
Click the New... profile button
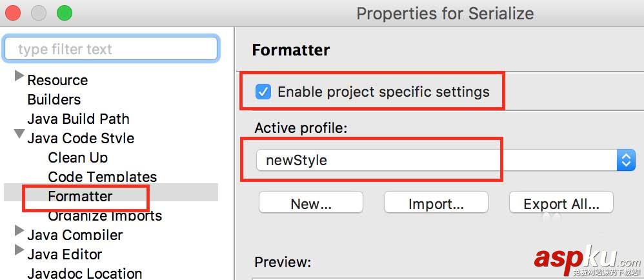pos(310,204)
